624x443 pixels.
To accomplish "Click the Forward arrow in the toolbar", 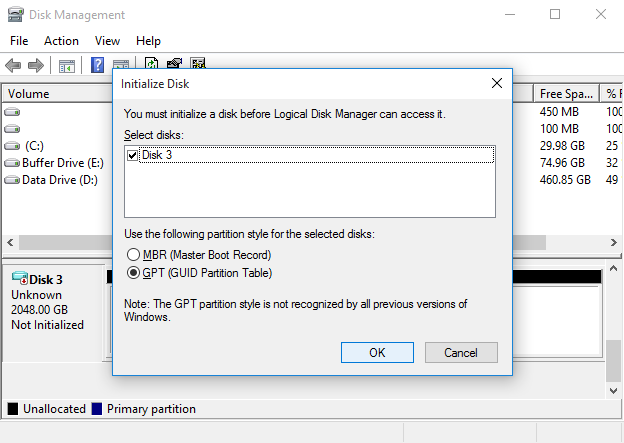I will (36, 65).
